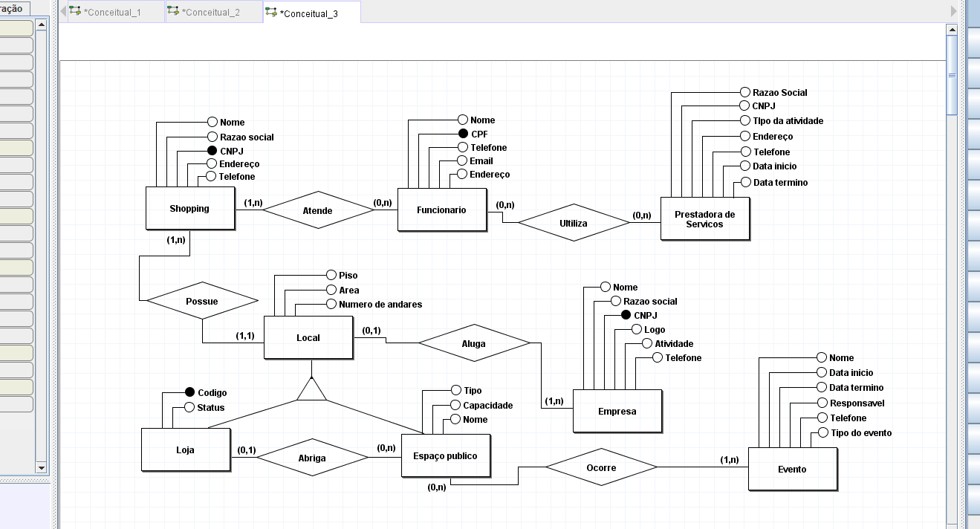The image size is (980, 529).
Task: Click the specialization triangle under Local
Action: point(311,388)
